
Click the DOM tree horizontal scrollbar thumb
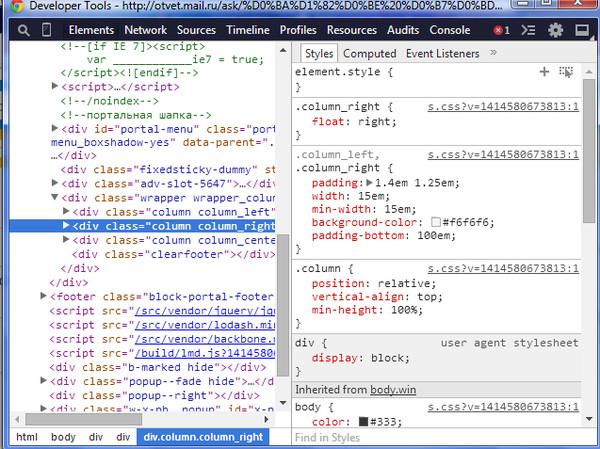click(83, 419)
